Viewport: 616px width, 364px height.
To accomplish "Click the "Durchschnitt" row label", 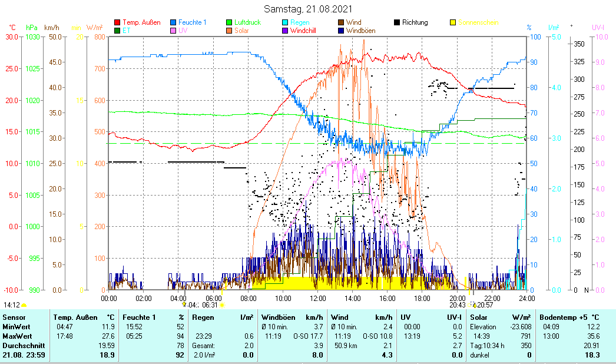I will (24, 346).
